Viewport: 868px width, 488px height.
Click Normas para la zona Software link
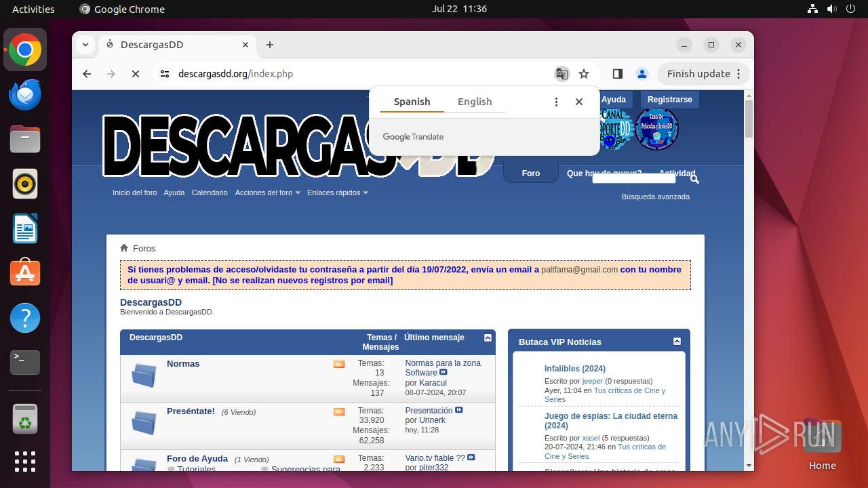coord(443,368)
